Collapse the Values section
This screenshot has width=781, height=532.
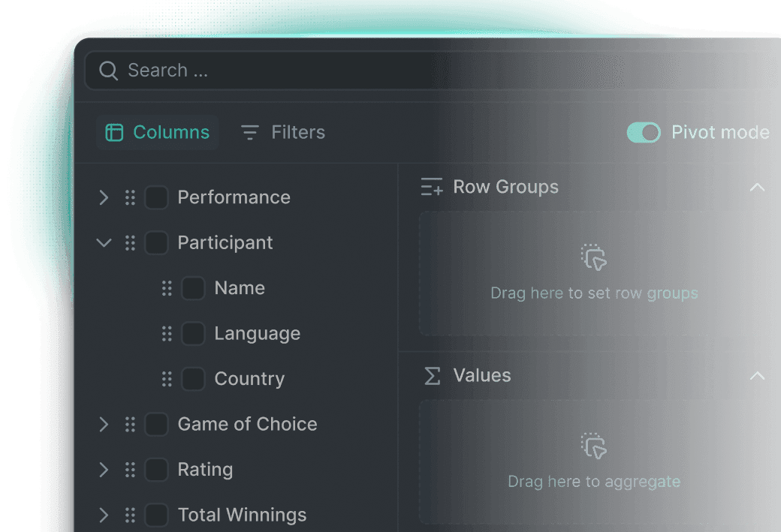point(757,376)
